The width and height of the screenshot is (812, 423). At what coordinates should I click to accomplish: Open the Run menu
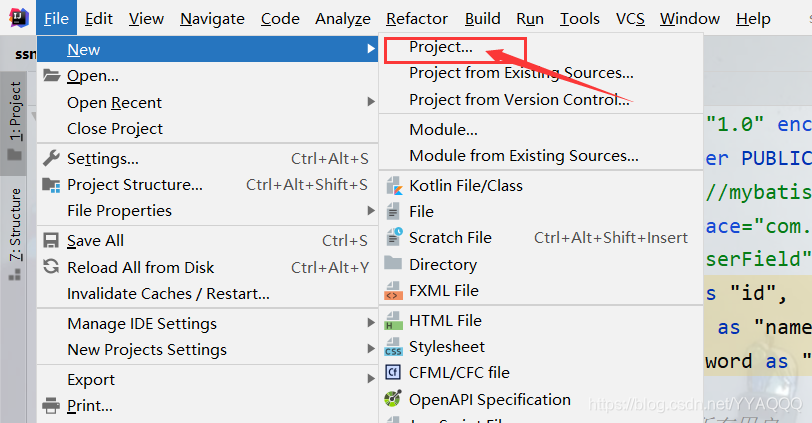point(530,18)
